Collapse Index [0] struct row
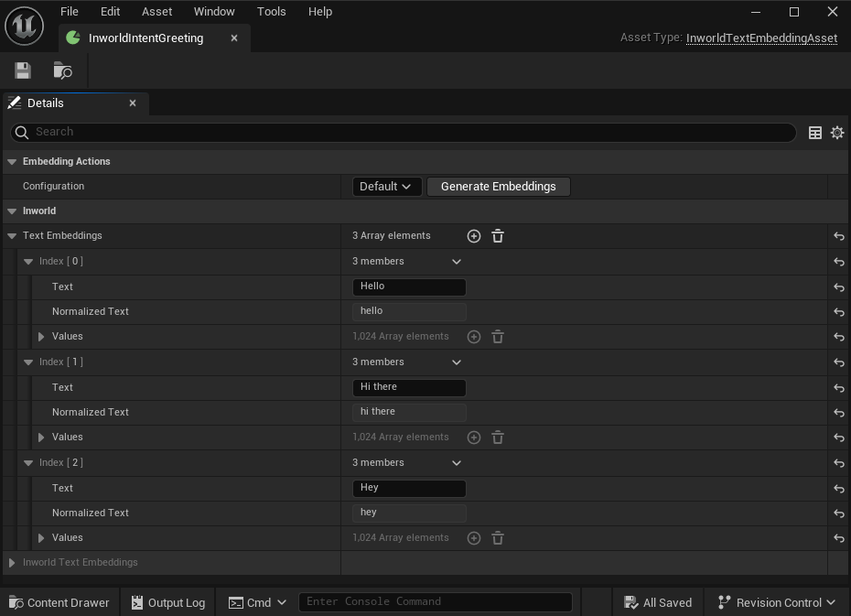Screen dimensions: 851x616 pyautogui.click(x=28, y=262)
